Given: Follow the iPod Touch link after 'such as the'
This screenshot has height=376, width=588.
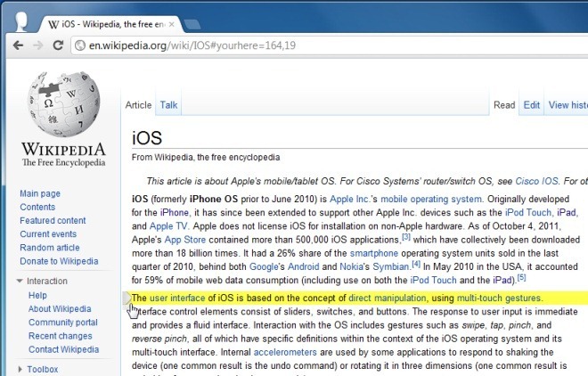Looking at the screenshot, I should click(528, 213).
